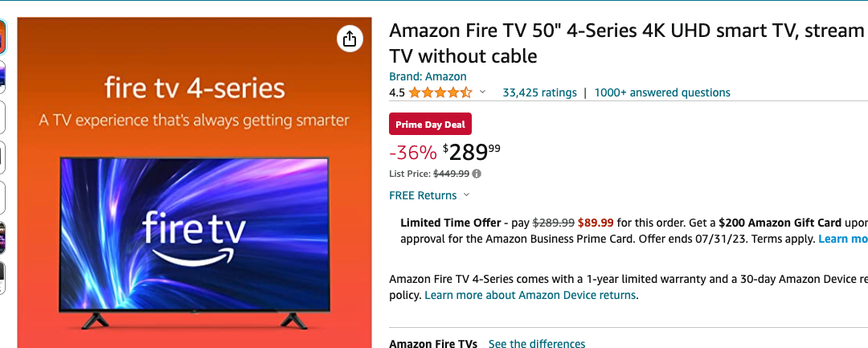This screenshot has height=348, width=868.
Task: Expand the FREE Returns chevron
Action: point(467,195)
